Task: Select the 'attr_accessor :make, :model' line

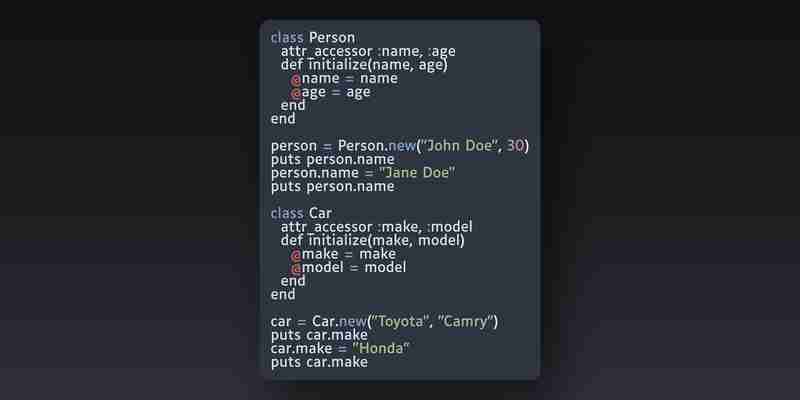Action: [377, 227]
